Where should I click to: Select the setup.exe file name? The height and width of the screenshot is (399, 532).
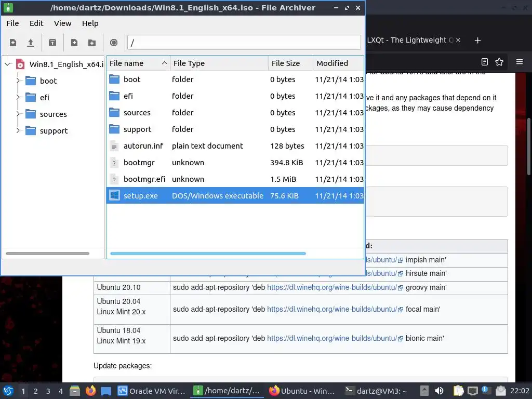[140, 196]
